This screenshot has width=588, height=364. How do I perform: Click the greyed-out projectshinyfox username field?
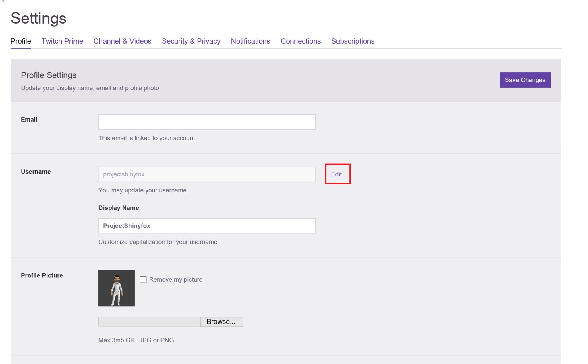(207, 174)
